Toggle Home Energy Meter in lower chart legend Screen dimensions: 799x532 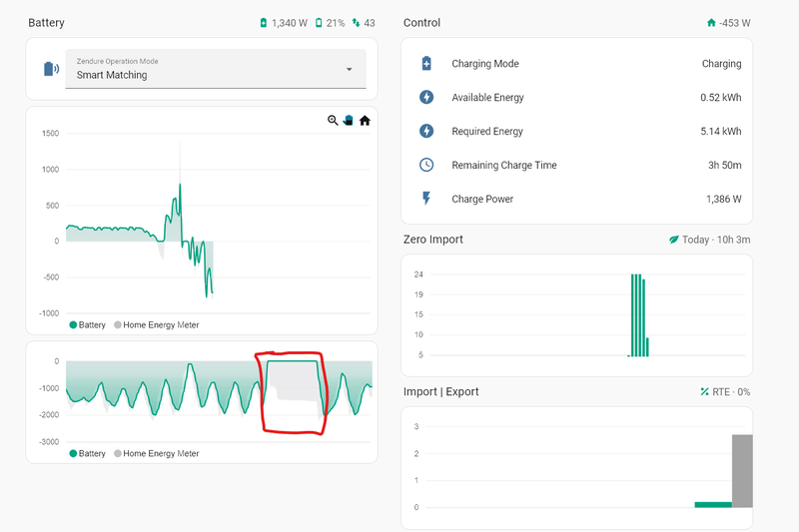pyautogui.click(x=157, y=453)
